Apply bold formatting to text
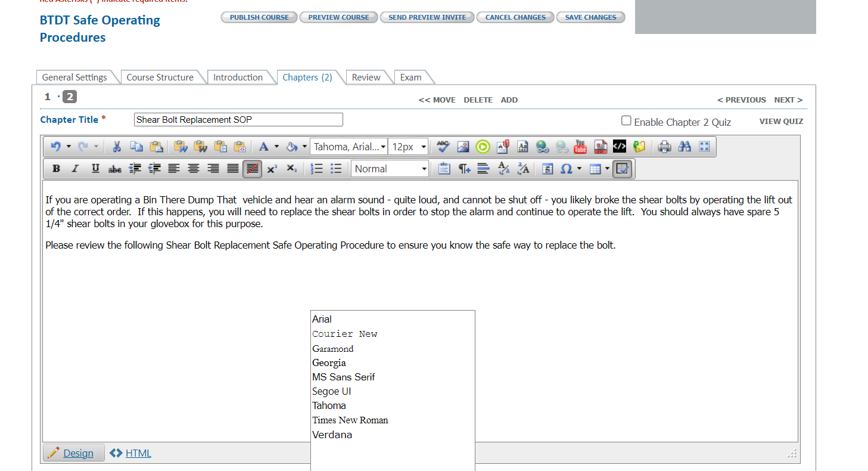 click(x=55, y=169)
